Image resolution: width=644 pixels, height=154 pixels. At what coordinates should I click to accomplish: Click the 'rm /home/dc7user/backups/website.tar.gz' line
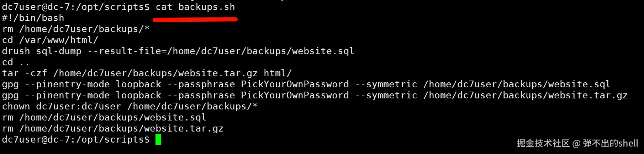[x=113, y=128]
